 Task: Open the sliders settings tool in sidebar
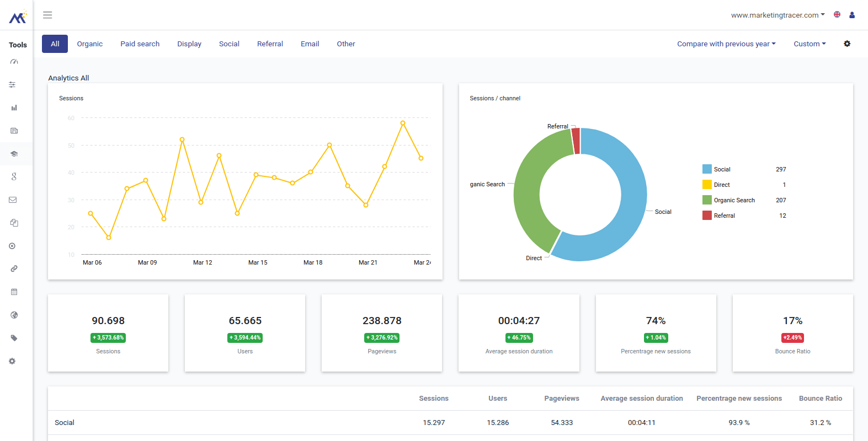[12, 85]
